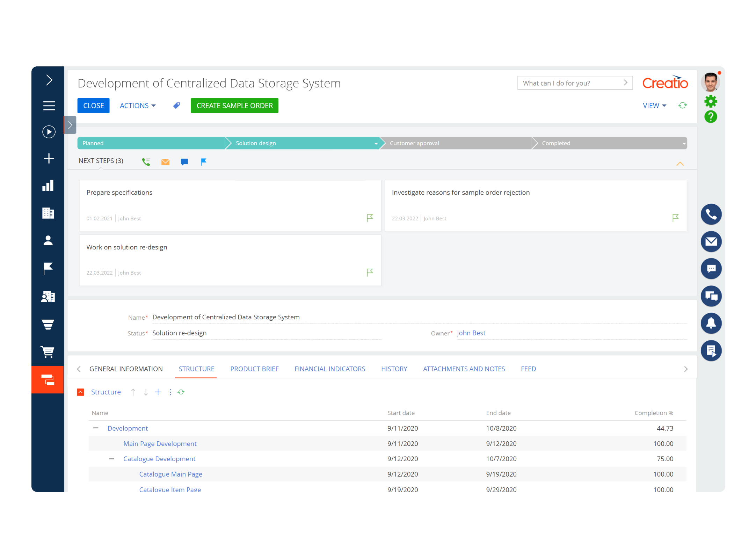The height and width of the screenshot is (559, 756).
Task: Collapse the Catalogue Development tree node
Action: pyautogui.click(x=112, y=458)
